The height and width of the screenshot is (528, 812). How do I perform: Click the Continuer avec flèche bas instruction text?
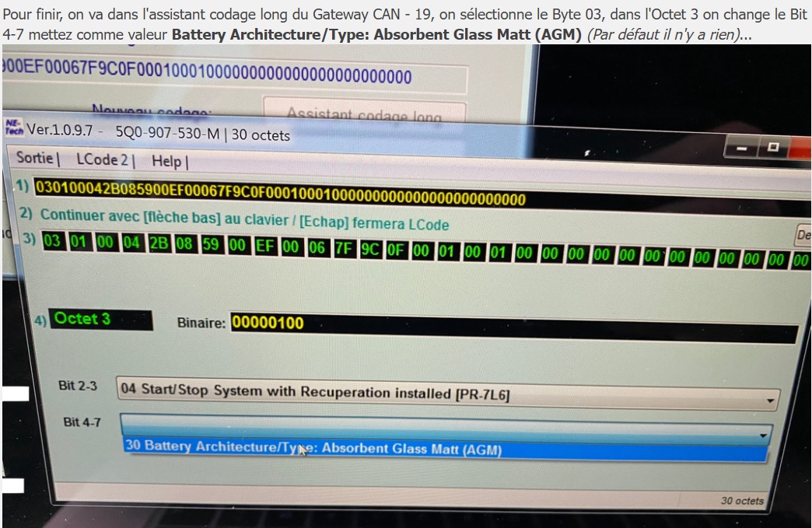[244, 219]
